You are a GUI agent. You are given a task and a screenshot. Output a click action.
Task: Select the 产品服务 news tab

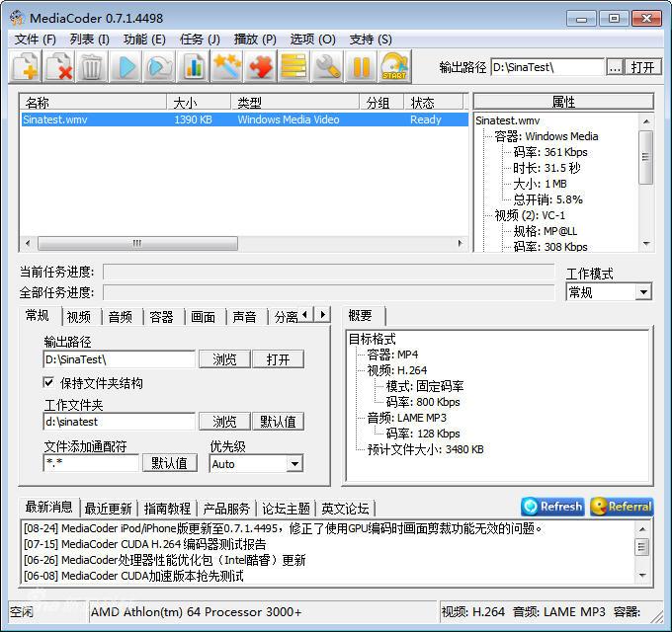[x=226, y=509]
